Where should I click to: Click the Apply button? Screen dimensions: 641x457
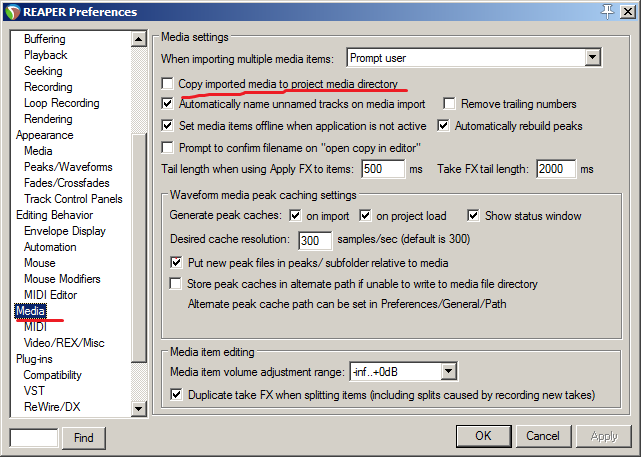pos(604,436)
